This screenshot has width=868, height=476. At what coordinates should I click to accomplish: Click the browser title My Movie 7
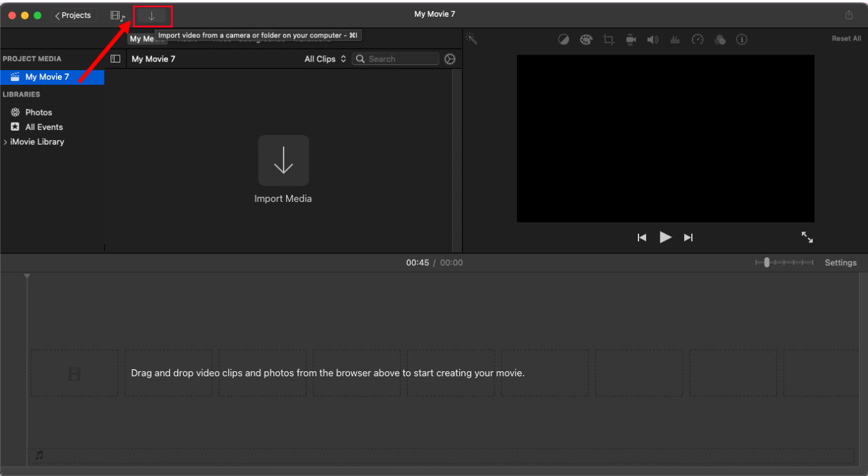pyautogui.click(x=154, y=59)
